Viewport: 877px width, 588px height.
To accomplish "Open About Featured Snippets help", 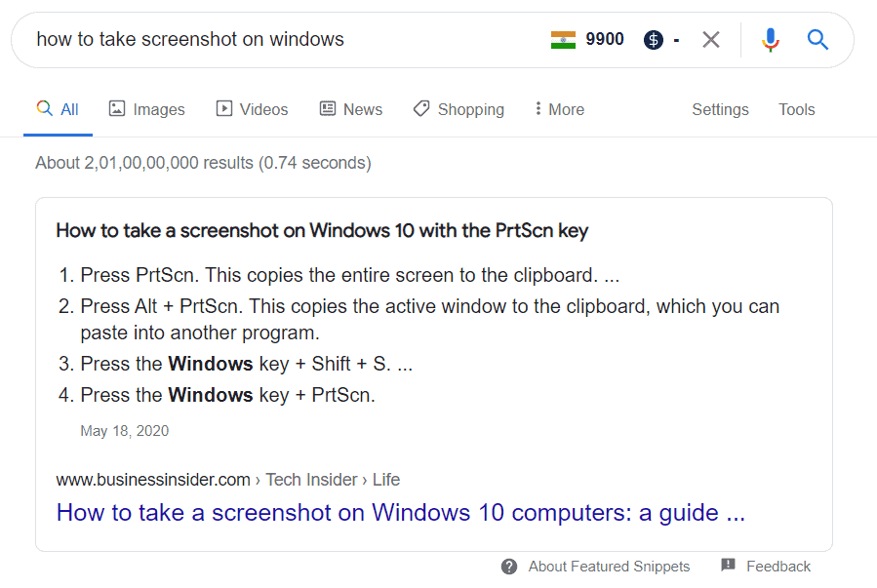I will tap(609, 567).
